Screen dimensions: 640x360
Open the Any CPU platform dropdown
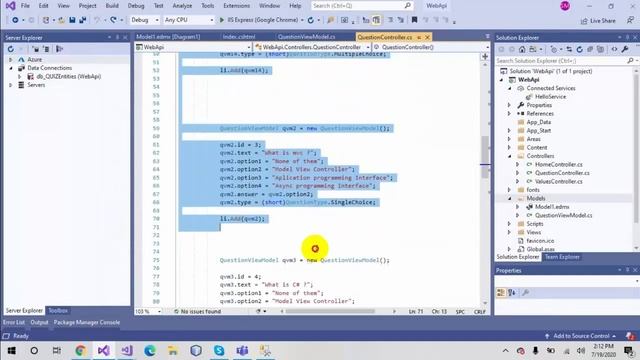click(189, 20)
